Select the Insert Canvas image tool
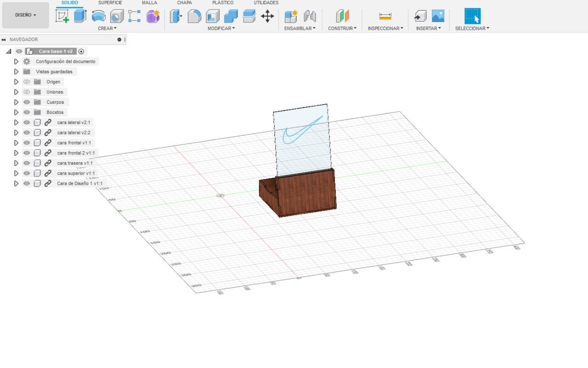 [x=438, y=17]
